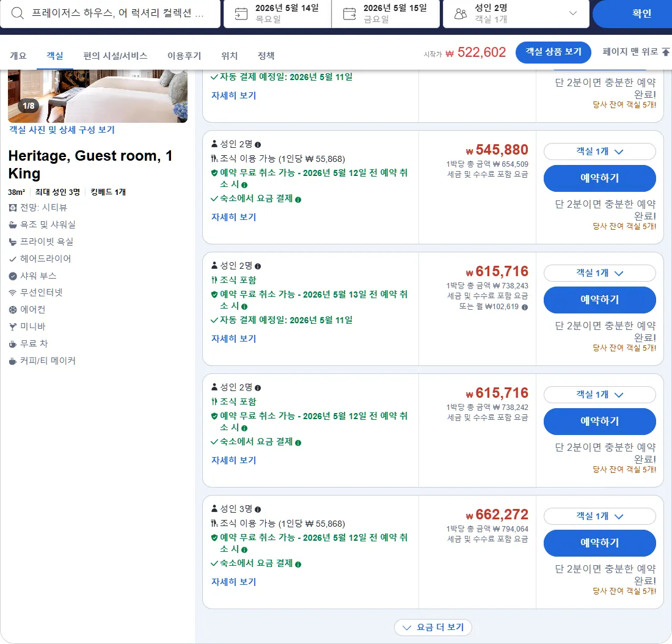Select the 객실 tab

pyautogui.click(x=55, y=56)
